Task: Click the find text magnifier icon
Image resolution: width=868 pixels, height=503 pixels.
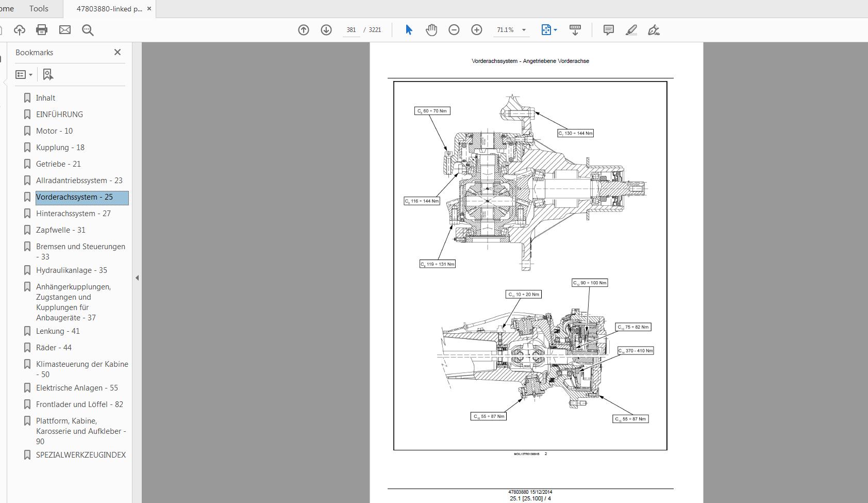Action: click(88, 30)
